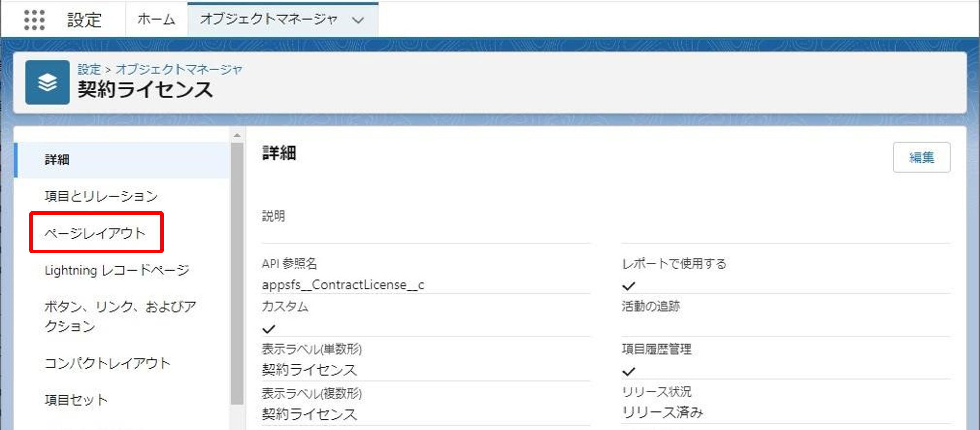Viewport: 980px width, 430px height.
Task: Open ボタン、リンク、およびアクション sidebar item
Action: (120, 316)
